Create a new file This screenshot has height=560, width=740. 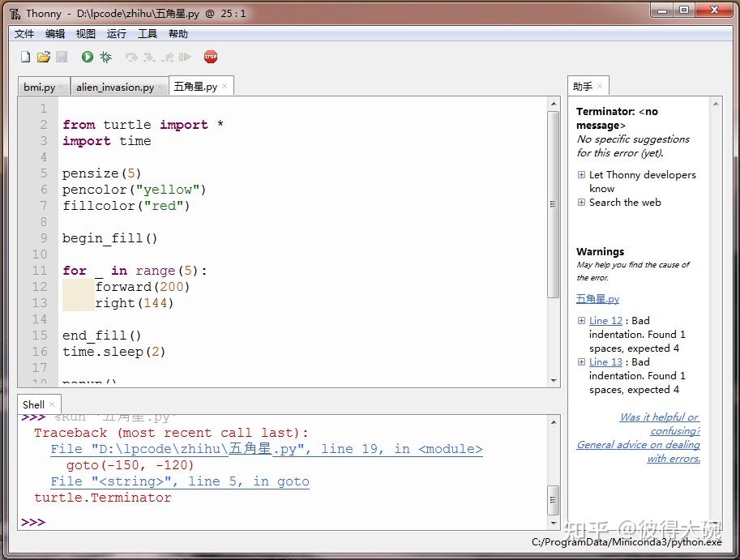coord(25,56)
